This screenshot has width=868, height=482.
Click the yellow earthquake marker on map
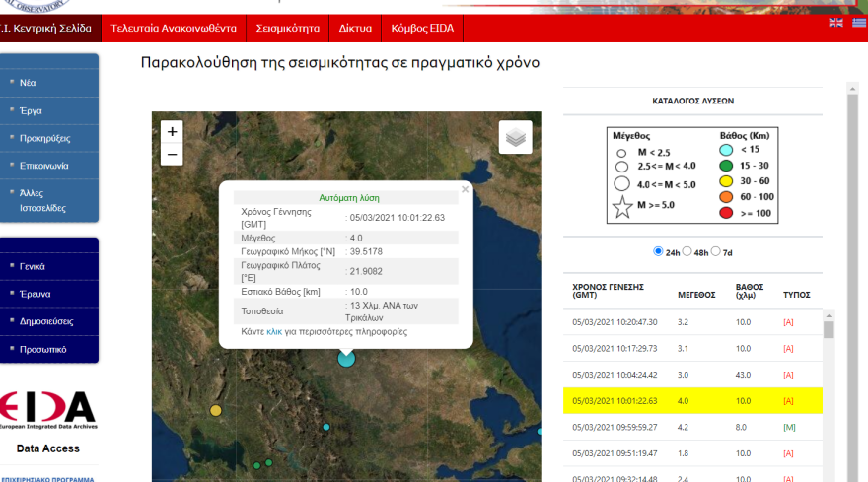[x=216, y=410]
